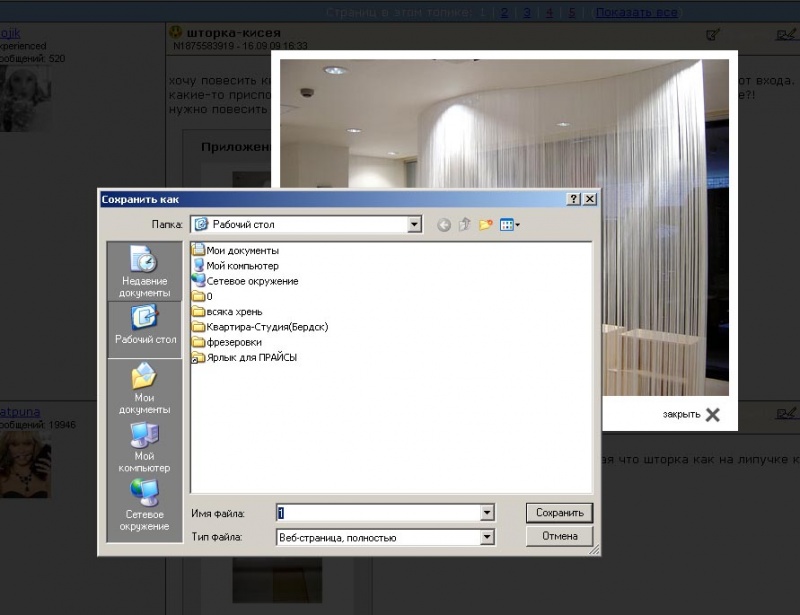Open the Имя файла dropdown arrow
The height and width of the screenshot is (615, 800).
pyautogui.click(x=487, y=513)
